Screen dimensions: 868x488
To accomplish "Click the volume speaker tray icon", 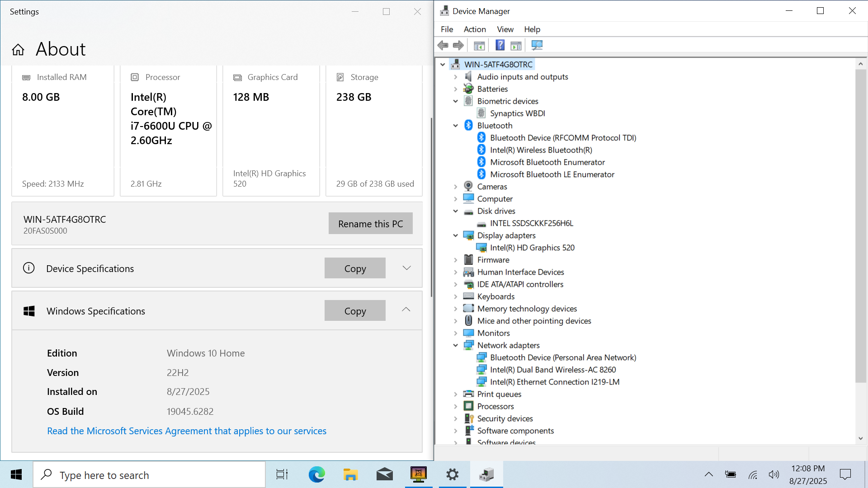I will pos(774,474).
